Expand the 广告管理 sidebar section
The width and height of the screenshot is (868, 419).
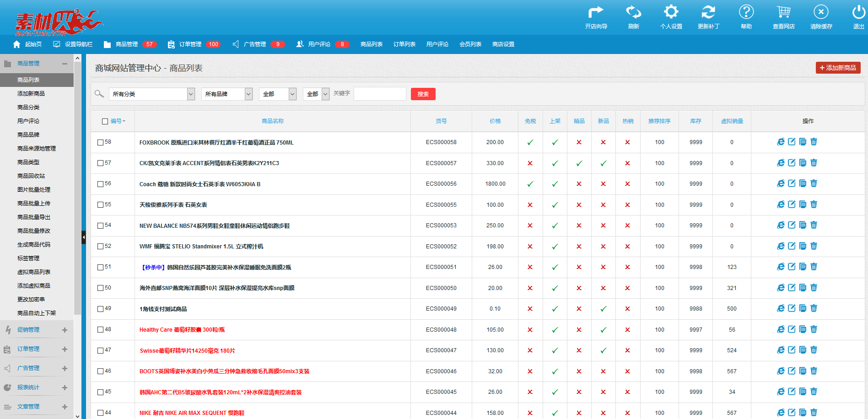[x=65, y=368]
